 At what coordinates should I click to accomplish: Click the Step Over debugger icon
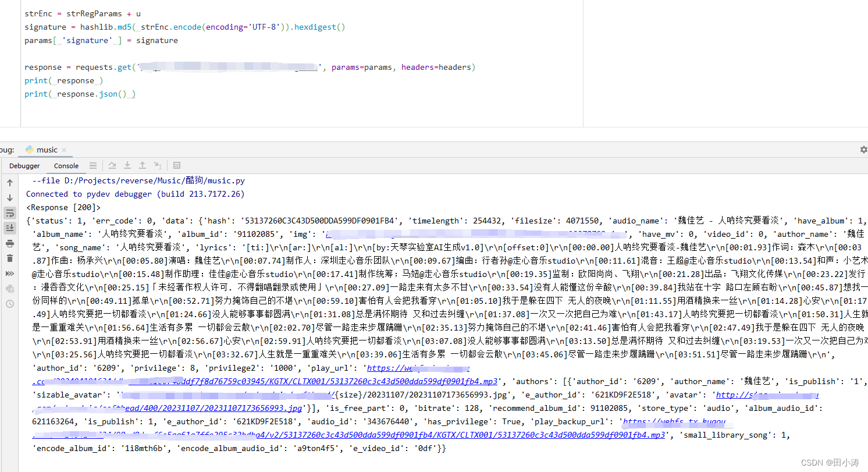(112, 166)
